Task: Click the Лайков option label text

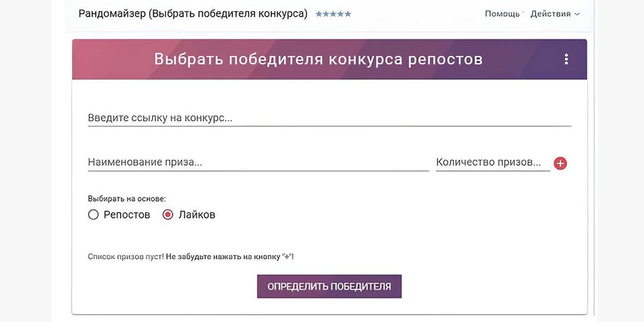Action: 196,215
